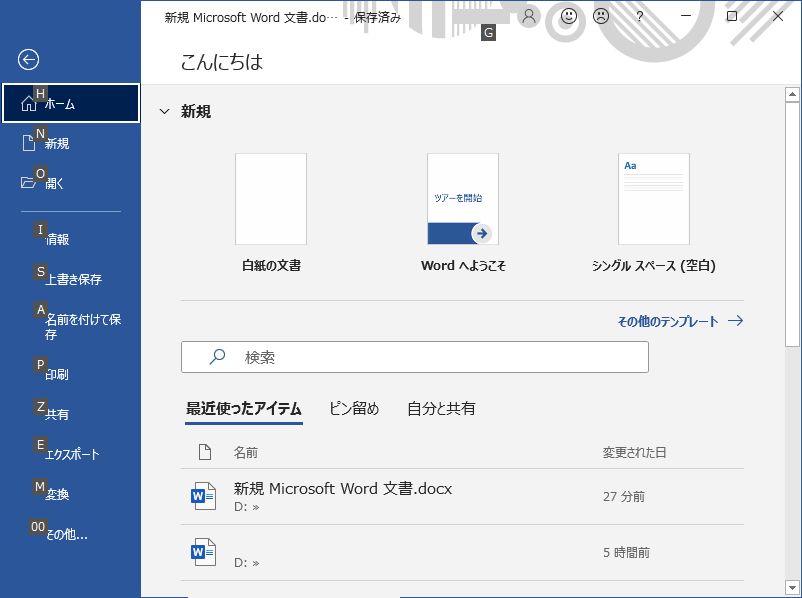The height and width of the screenshot is (598, 802).
Task: Click the scrollbar down arrow
Action: (x=792, y=588)
